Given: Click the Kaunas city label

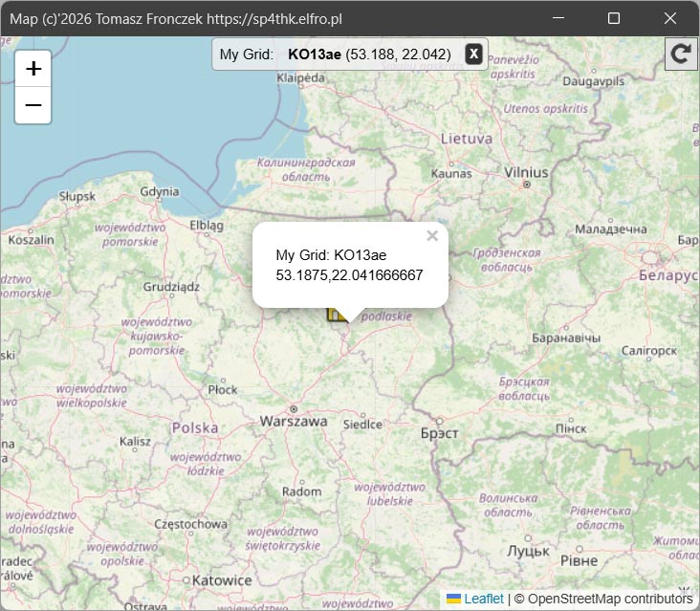Looking at the screenshot, I should pos(451,174).
